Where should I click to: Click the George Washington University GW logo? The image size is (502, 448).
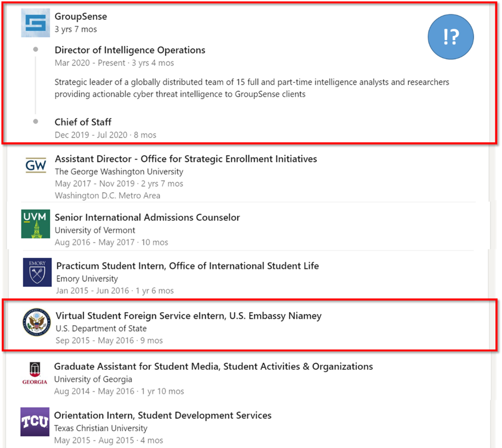pyautogui.click(x=36, y=165)
